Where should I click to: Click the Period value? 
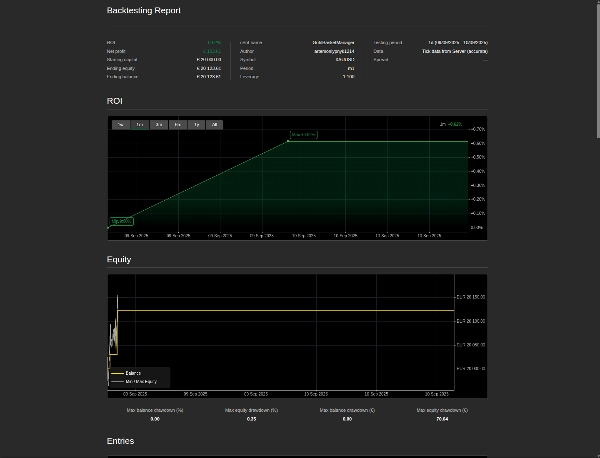(351, 68)
